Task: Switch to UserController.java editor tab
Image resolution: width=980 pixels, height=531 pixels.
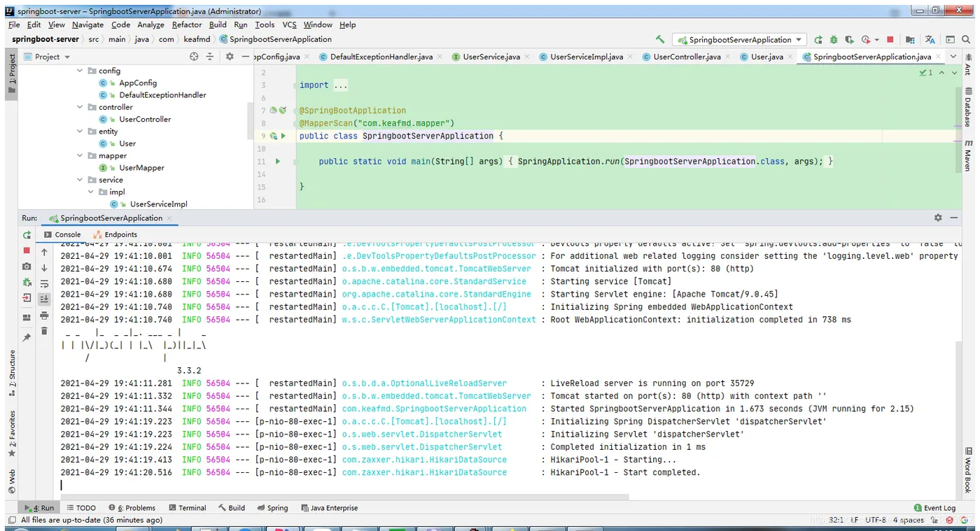Action: [x=685, y=57]
